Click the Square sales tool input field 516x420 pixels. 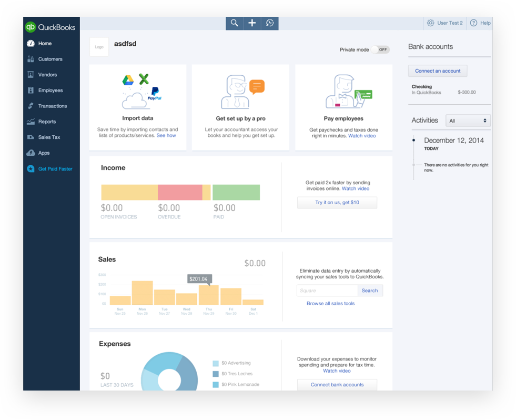pos(327,291)
